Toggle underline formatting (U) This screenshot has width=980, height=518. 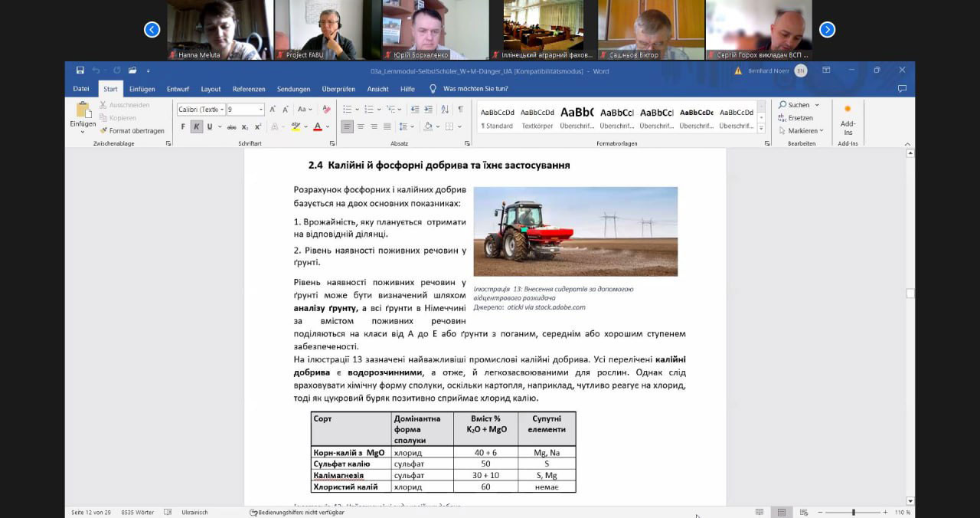pyautogui.click(x=209, y=127)
